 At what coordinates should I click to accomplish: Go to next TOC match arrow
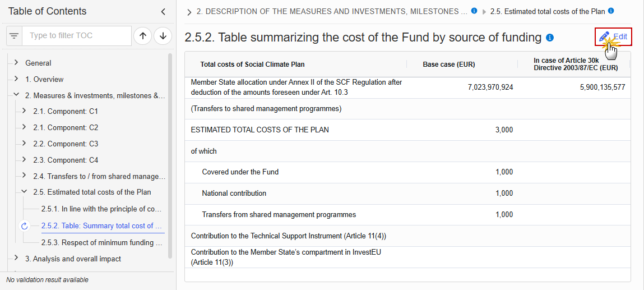[x=163, y=36]
